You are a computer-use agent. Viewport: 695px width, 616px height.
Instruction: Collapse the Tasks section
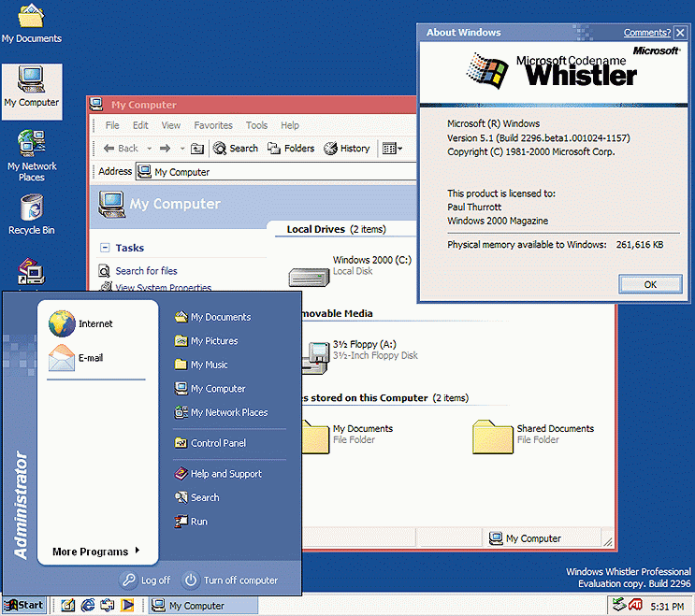point(105,248)
